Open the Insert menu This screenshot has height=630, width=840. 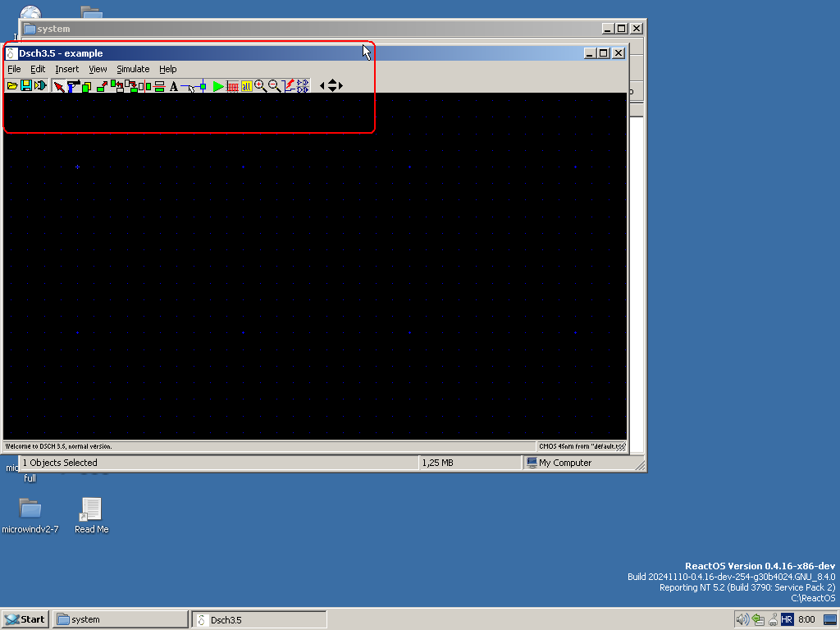point(67,69)
